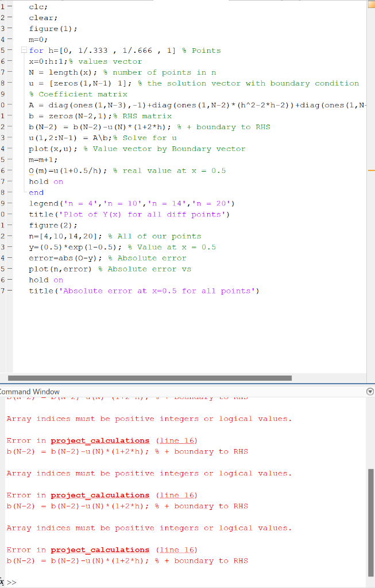Open project_calculations link in the last error message
Screen dimensions: 375x588
pos(100,550)
